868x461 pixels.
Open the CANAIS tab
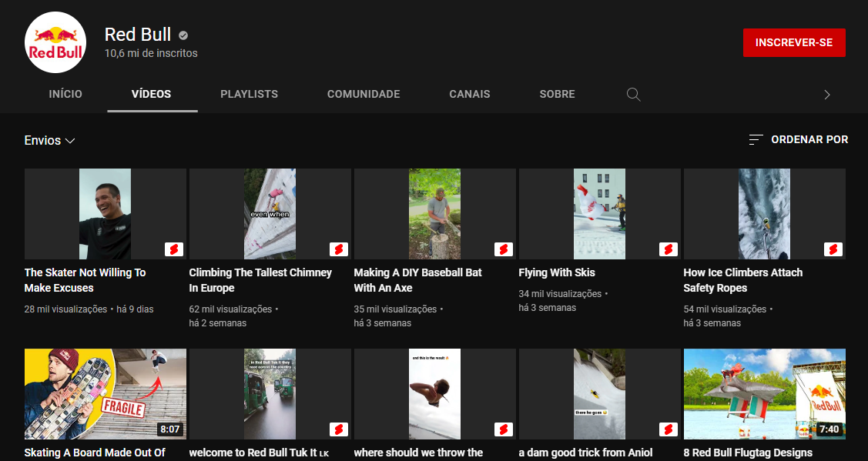pyautogui.click(x=470, y=94)
